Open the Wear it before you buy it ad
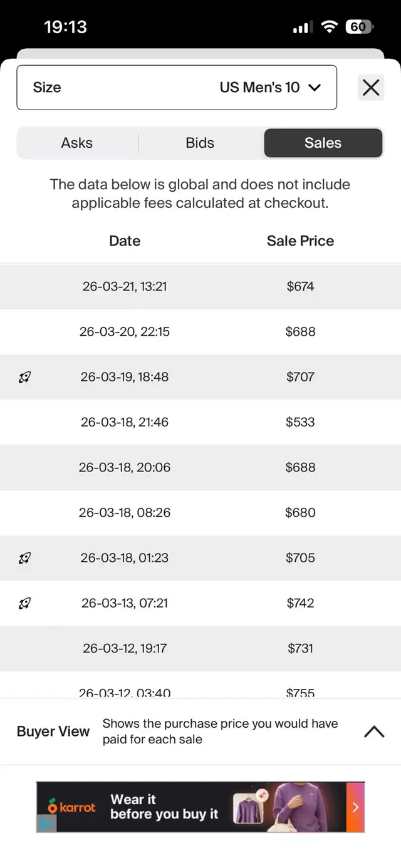 (164, 807)
